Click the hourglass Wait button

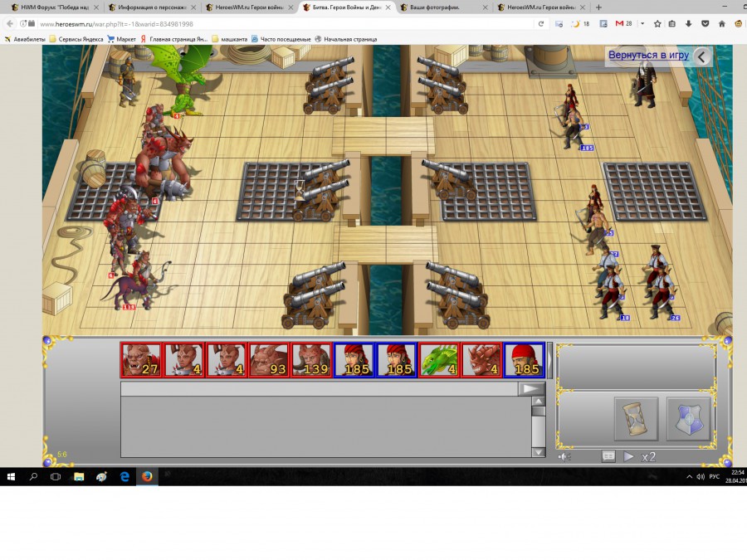[x=636, y=419]
